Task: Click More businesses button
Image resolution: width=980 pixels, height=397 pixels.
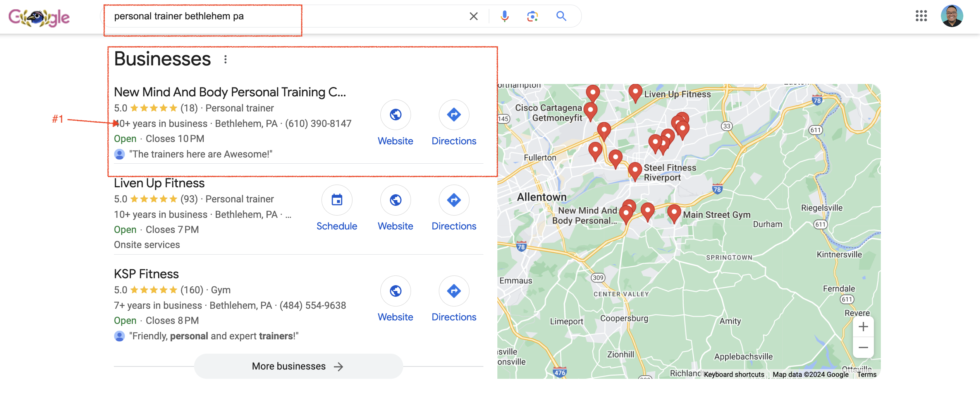Action: tap(298, 366)
